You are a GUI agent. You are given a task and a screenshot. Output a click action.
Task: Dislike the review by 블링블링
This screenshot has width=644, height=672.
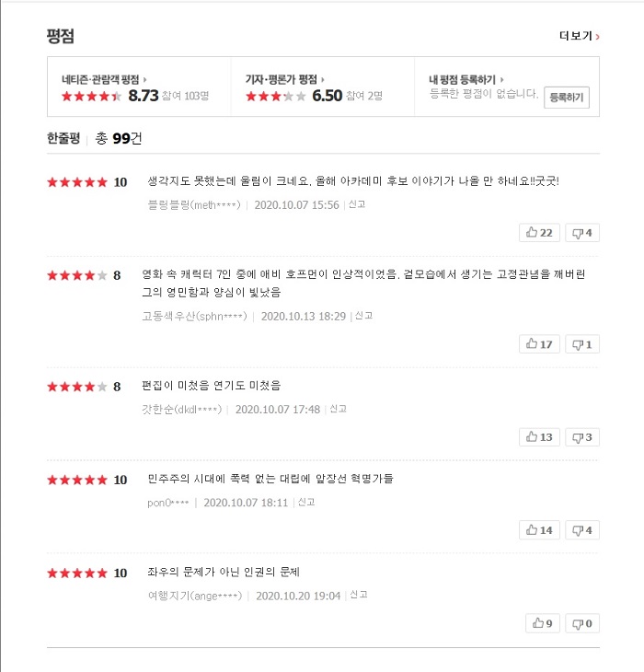coord(582,233)
